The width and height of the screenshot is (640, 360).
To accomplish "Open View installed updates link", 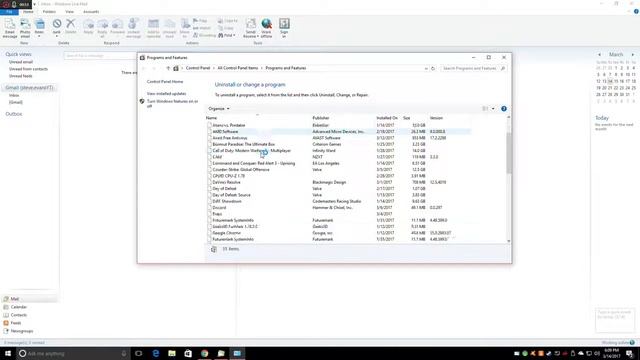I will pos(167,93).
